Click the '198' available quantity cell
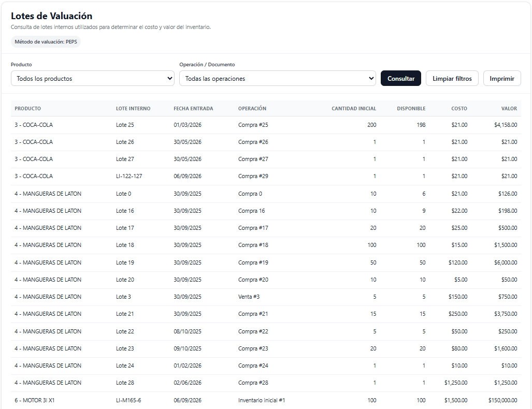The height and width of the screenshot is (409, 532). 421,125
